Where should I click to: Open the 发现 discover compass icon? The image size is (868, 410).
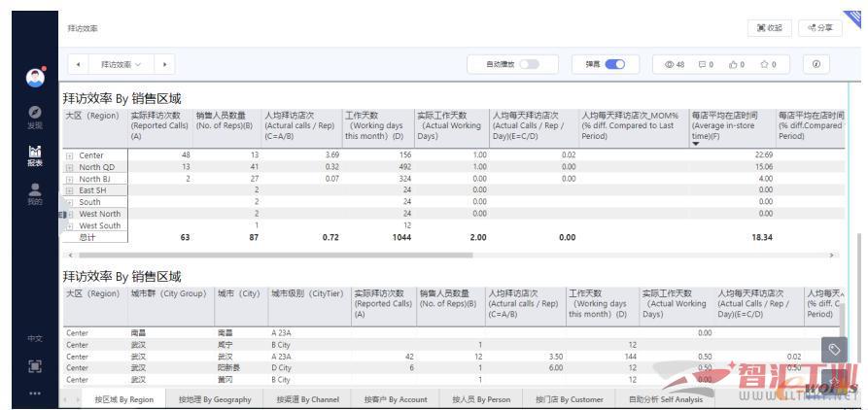click(35, 112)
